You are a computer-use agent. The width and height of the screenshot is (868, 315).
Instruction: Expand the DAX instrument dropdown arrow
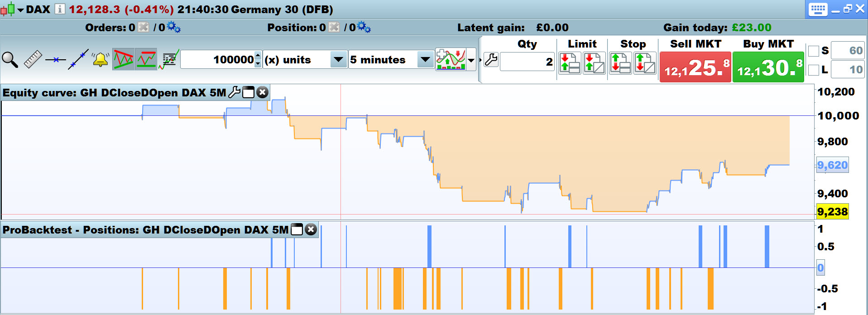point(20,10)
